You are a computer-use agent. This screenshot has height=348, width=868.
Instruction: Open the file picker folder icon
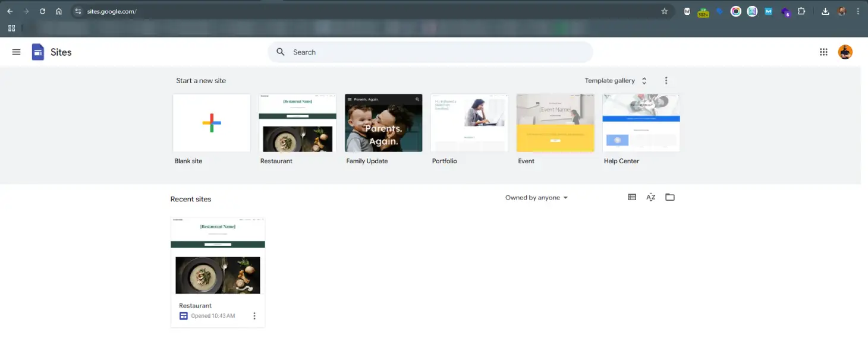(x=670, y=197)
